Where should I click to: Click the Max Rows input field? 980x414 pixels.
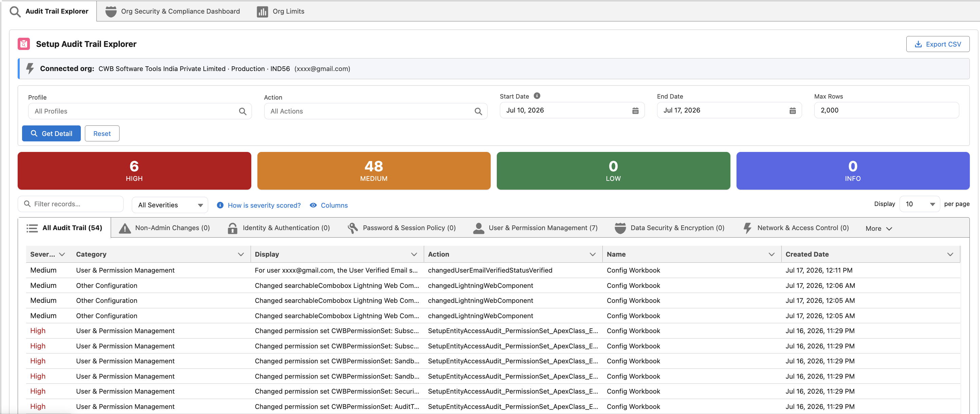tap(886, 110)
